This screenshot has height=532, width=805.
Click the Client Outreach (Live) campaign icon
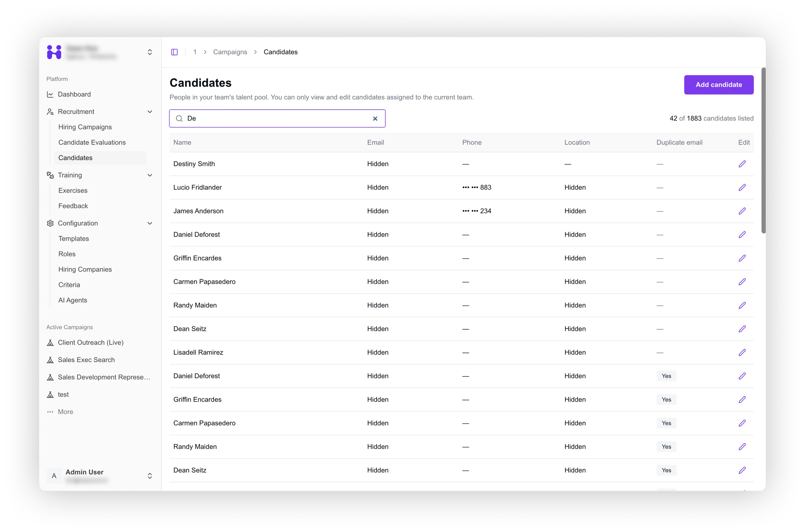50,343
